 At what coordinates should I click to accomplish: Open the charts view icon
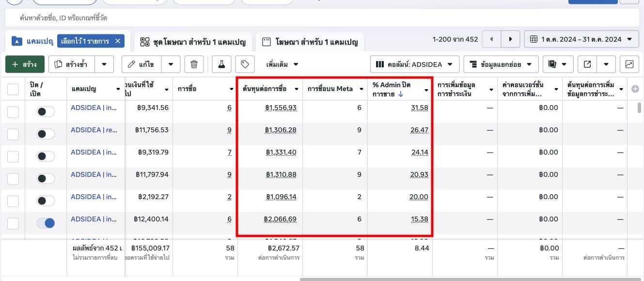pos(629,64)
